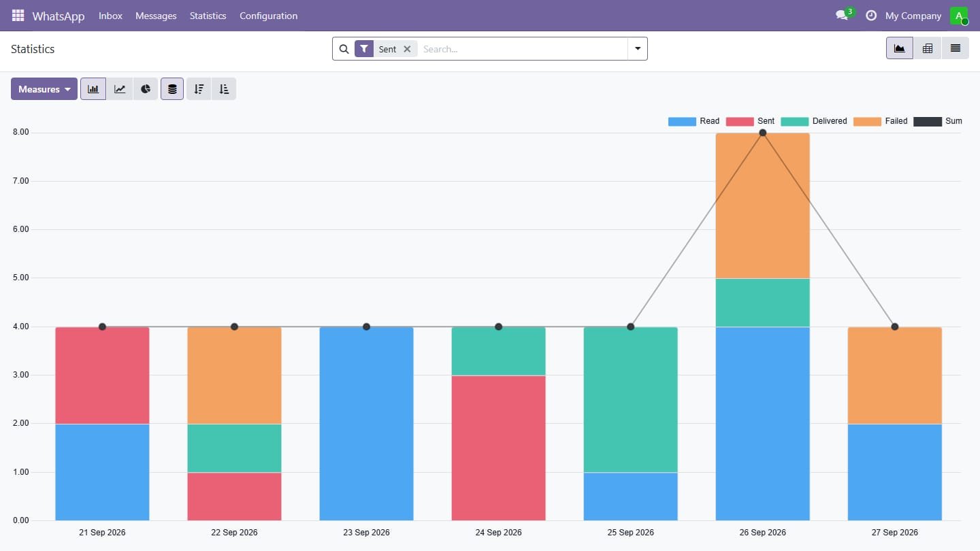Switch to list view
The height and width of the screenshot is (551, 980).
point(955,48)
